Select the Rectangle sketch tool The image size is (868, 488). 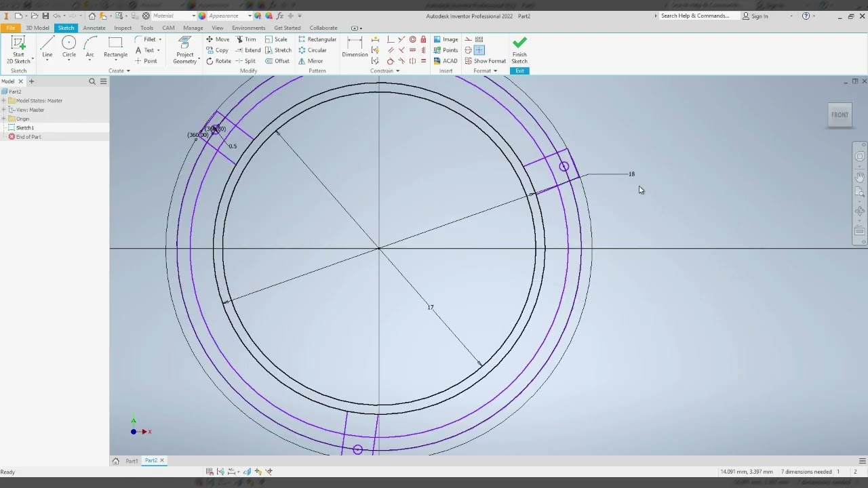click(115, 47)
